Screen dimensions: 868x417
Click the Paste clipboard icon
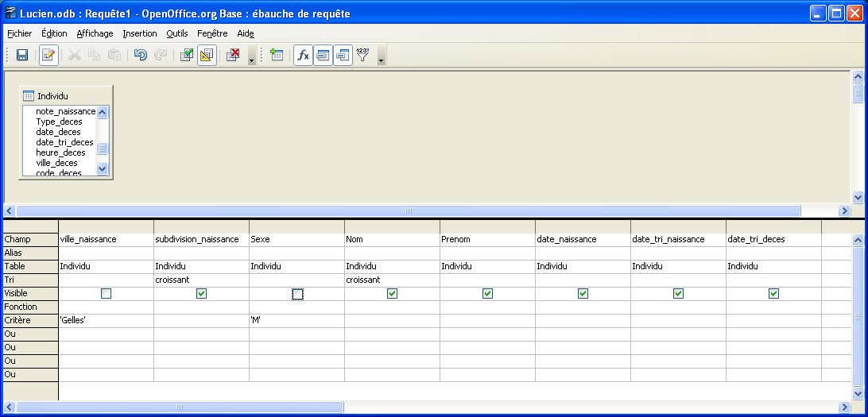[114, 56]
